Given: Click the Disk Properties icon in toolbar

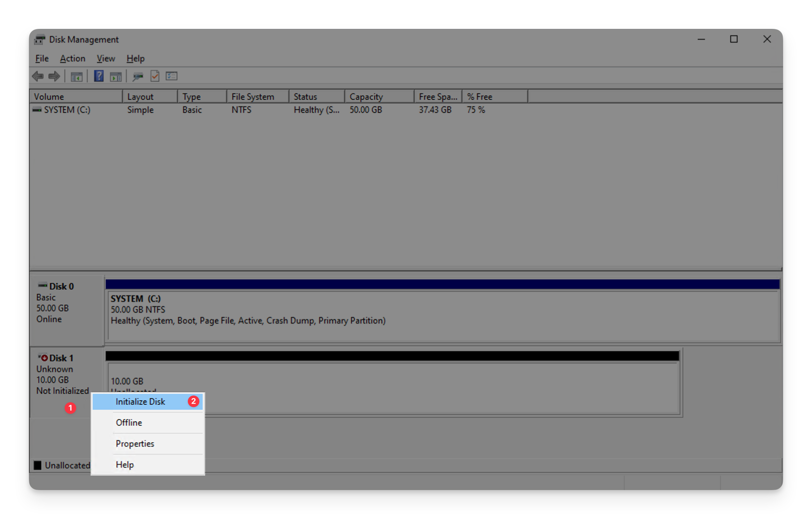Looking at the screenshot, I should click(x=155, y=76).
